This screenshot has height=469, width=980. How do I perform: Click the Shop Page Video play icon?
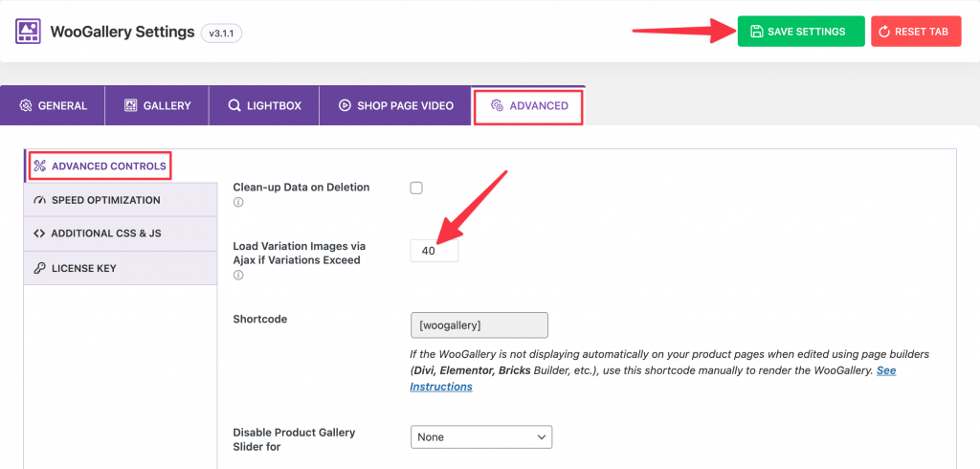tap(345, 105)
